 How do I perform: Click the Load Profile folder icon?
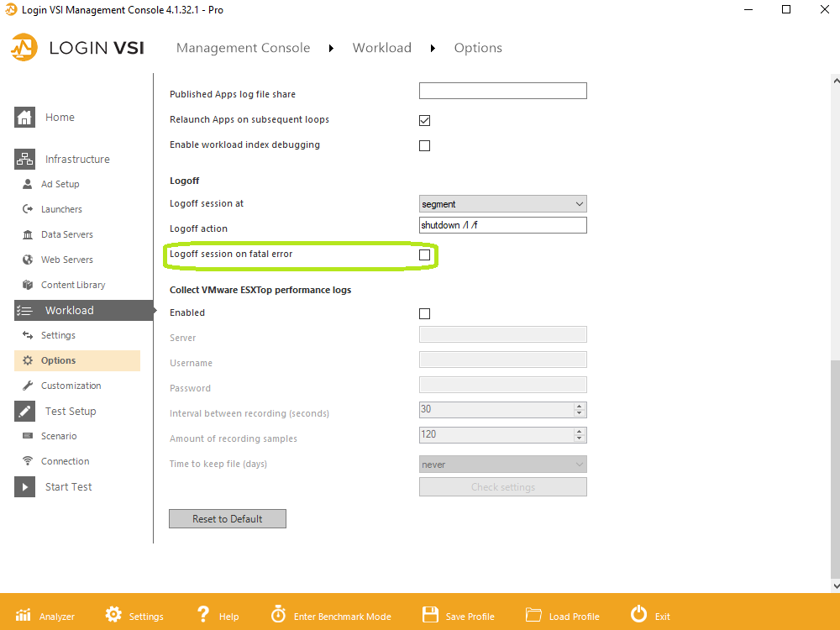(x=533, y=615)
